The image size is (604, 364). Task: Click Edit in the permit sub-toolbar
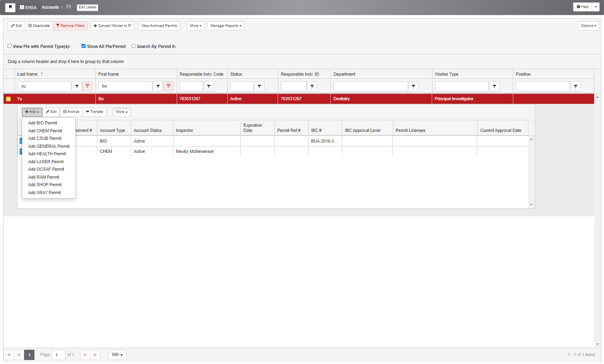coord(51,112)
